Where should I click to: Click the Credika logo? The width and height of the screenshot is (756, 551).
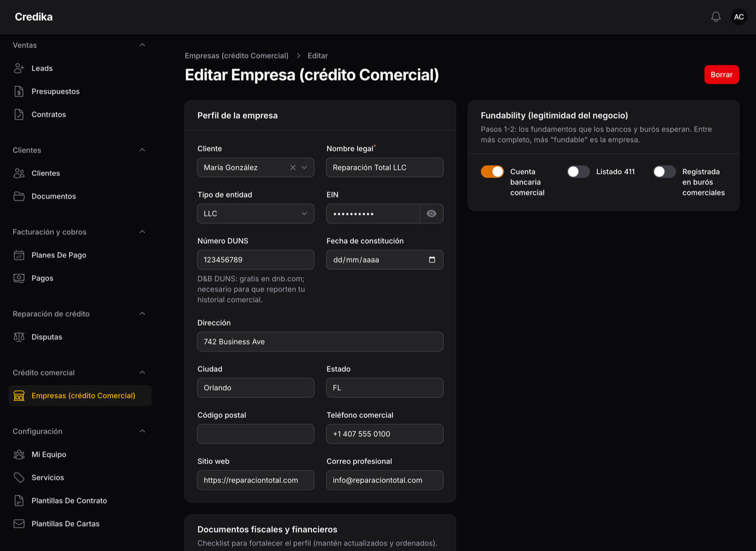(x=34, y=17)
